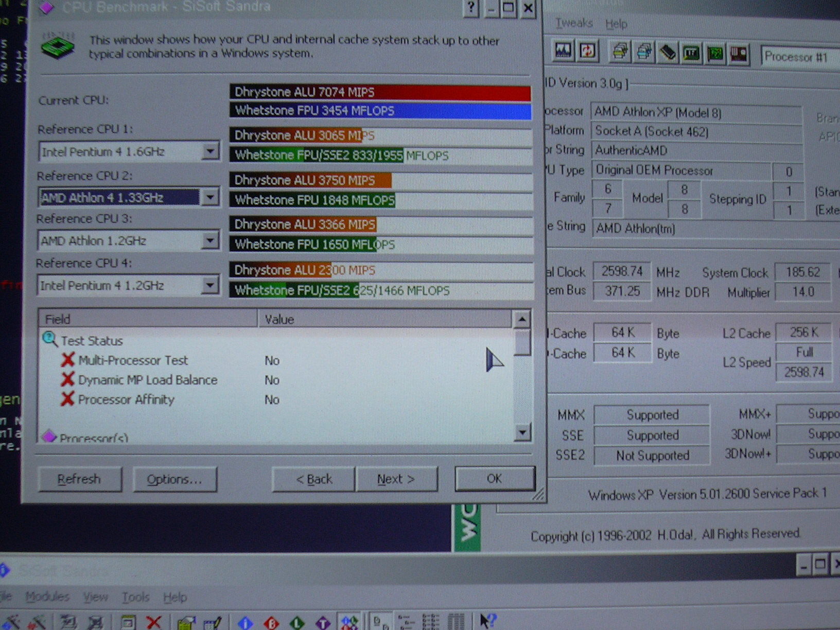
Task: Open the Tools menu in SiSoft Sandra
Action: point(135,597)
